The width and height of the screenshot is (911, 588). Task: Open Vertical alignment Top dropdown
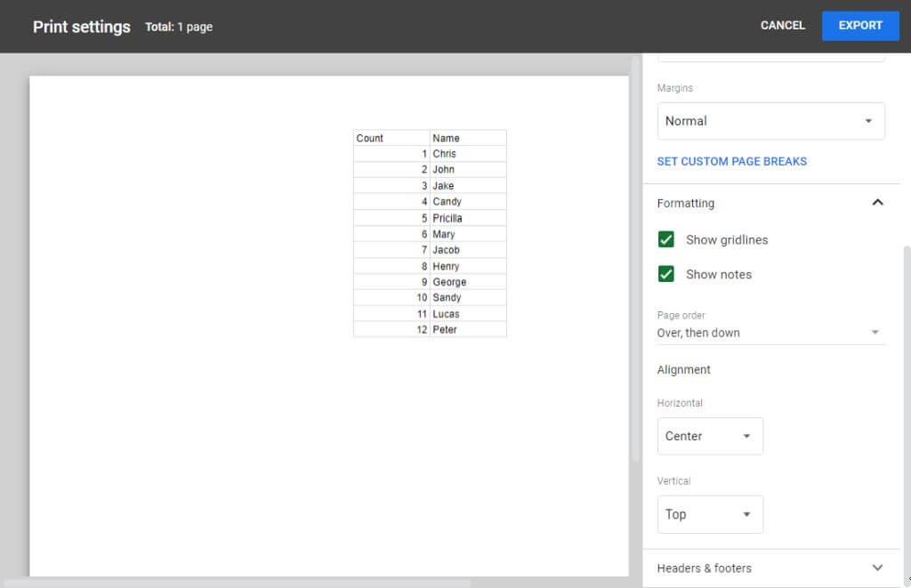click(x=710, y=514)
